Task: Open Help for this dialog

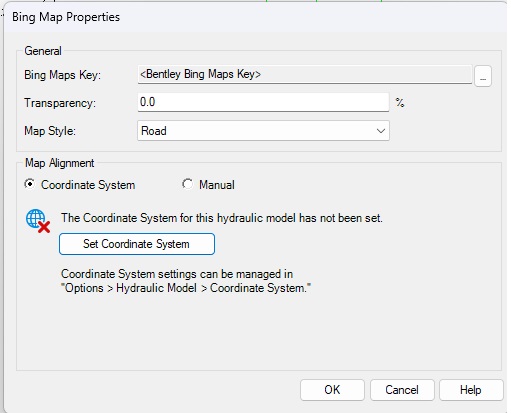Action: [x=471, y=390]
